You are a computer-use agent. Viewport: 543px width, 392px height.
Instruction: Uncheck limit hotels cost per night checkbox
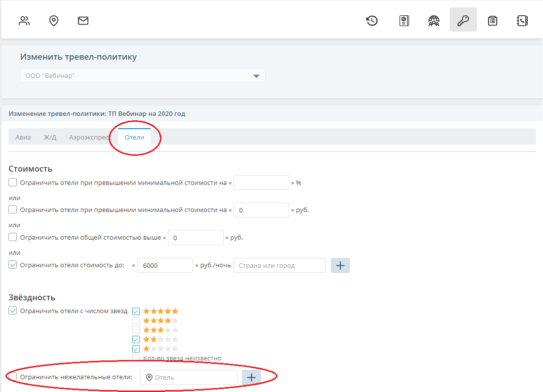coord(13,265)
